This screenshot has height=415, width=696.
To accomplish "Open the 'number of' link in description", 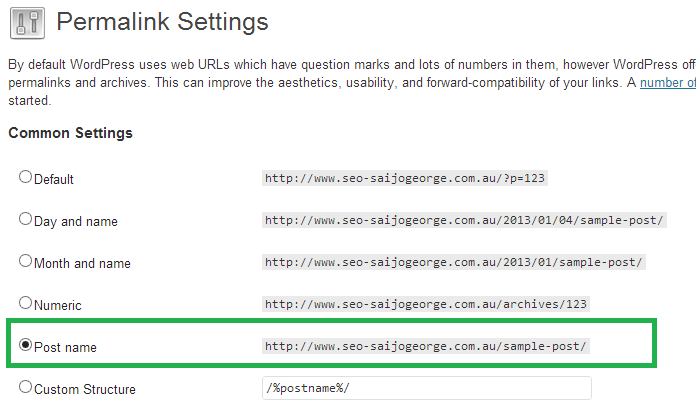I will (667, 83).
